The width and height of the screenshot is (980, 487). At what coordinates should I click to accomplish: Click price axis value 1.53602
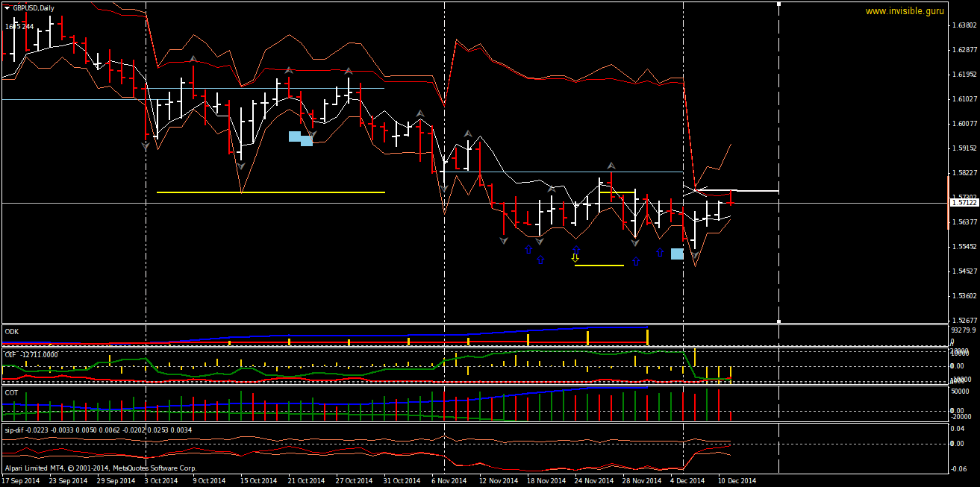tap(965, 295)
